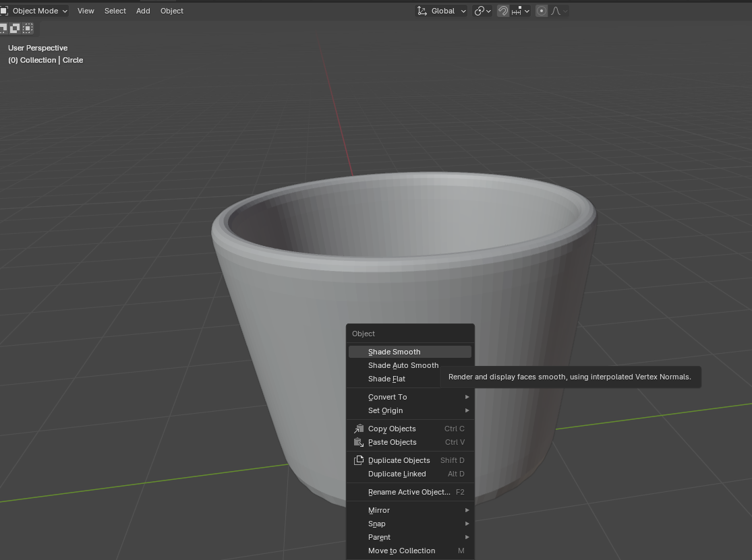Choose Move to Collection
The image size is (752, 560).
(410, 551)
